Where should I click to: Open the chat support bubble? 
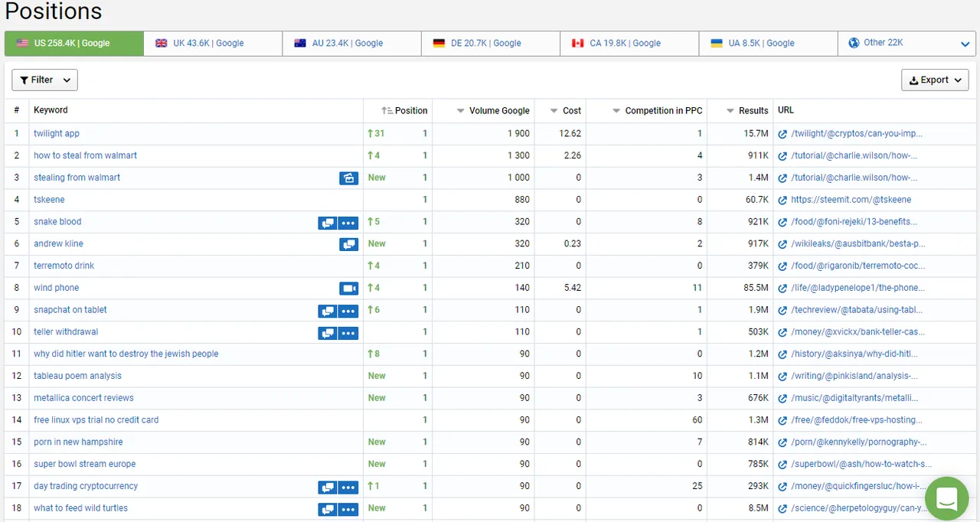click(947, 498)
